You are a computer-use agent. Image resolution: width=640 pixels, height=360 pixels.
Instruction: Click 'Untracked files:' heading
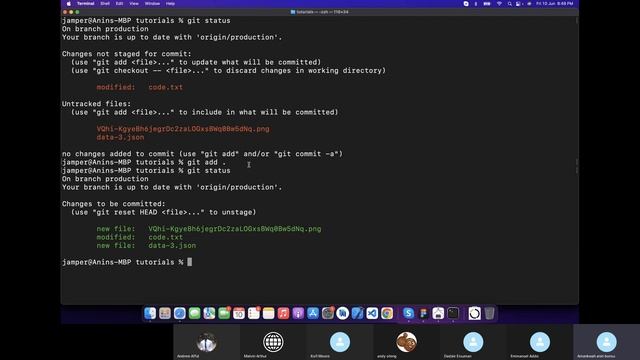(96, 104)
